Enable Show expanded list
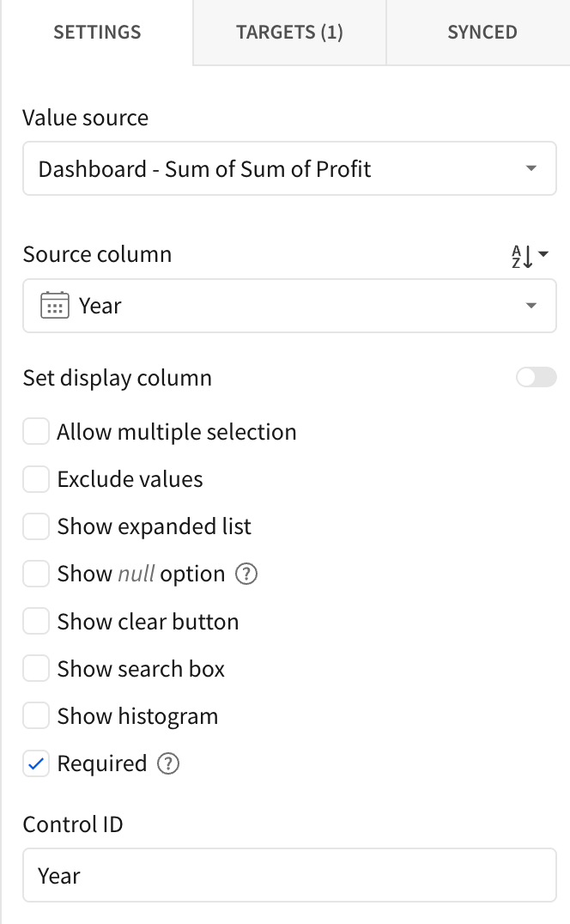 (x=36, y=526)
